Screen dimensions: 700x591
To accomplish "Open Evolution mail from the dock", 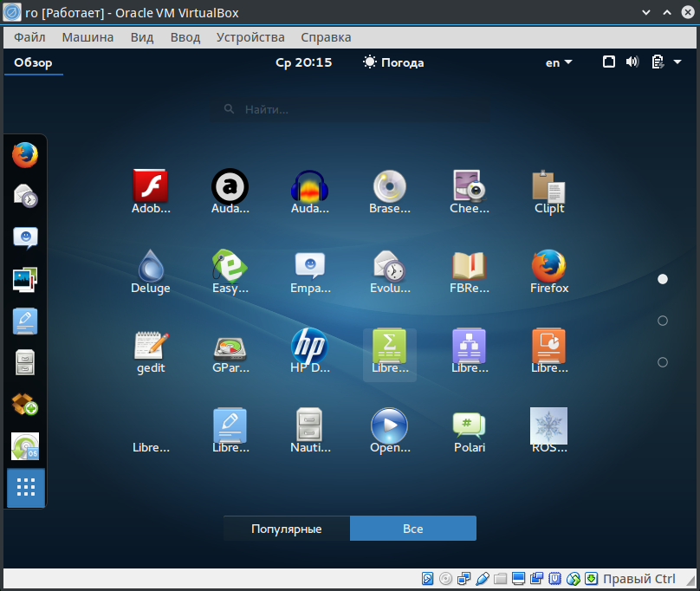I will pos(25,196).
